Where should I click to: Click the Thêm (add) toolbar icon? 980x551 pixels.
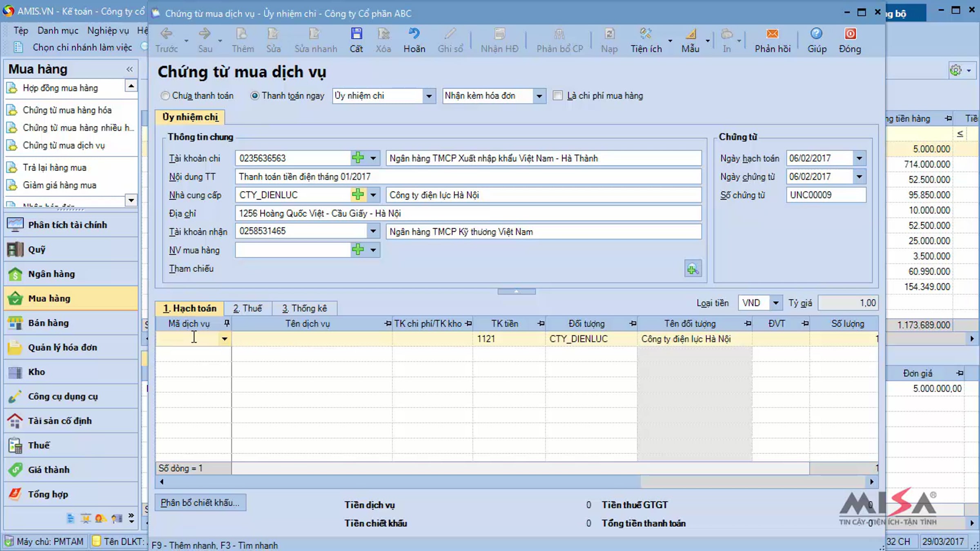pyautogui.click(x=243, y=34)
